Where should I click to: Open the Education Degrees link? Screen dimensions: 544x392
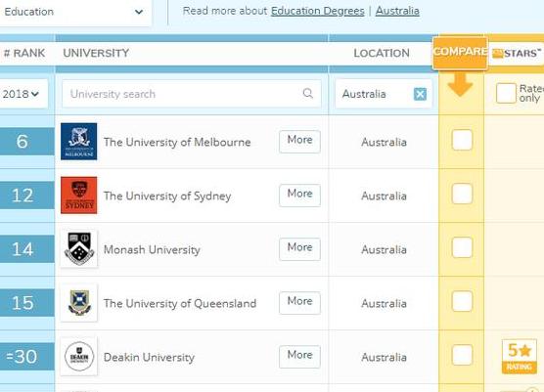pyautogui.click(x=317, y=11)
